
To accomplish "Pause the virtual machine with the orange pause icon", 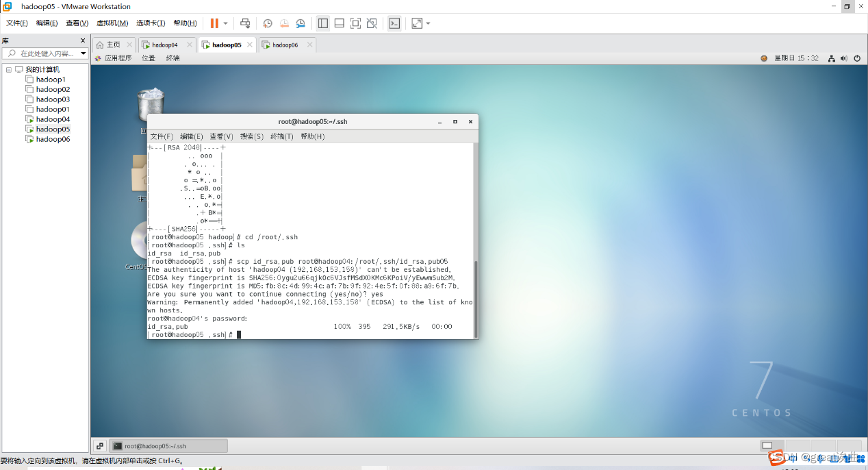I will (x=214, y=23).
